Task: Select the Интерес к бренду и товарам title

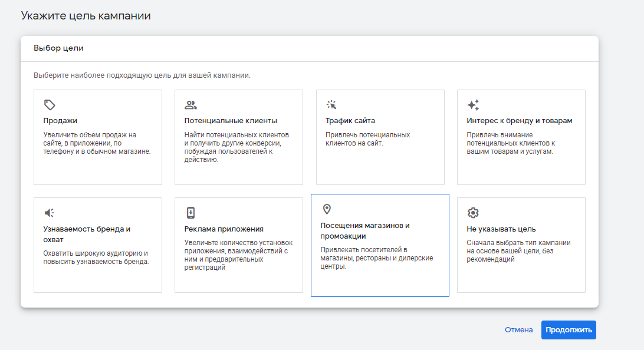Action: [520, 121]
